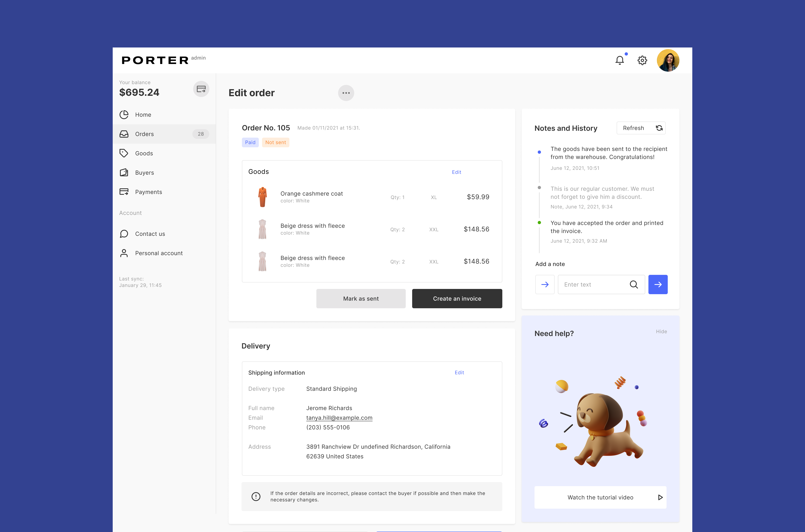805x532 pixels.
Task: Open Buyers section in sidebar
Action: (x=144, y=173)
